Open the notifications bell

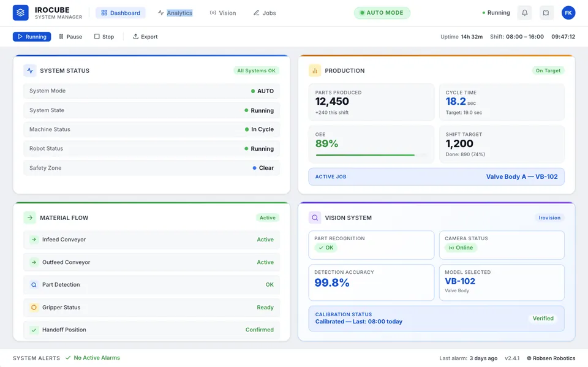pos(525,13)
